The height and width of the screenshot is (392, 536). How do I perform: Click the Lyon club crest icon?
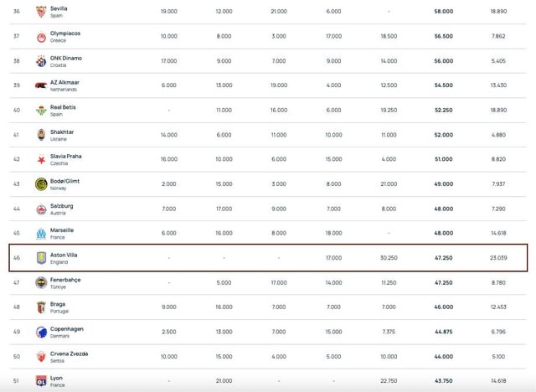coord(40,381)
